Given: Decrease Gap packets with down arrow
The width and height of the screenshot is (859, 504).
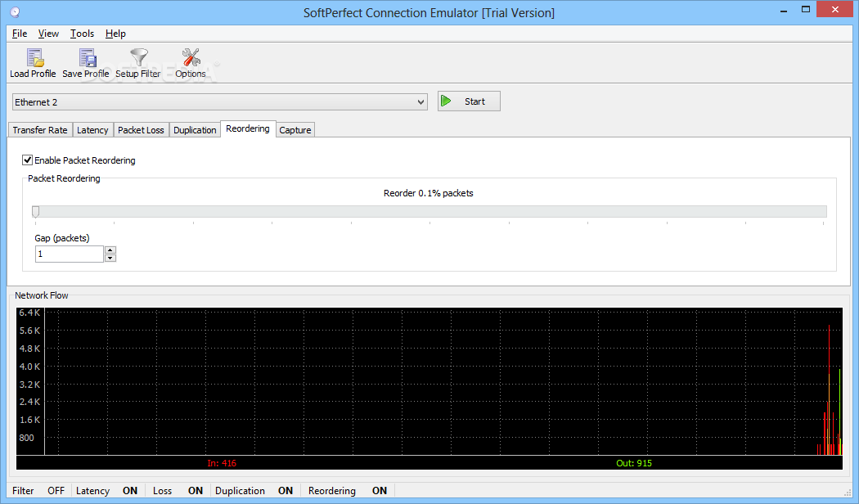Looking at the screenshot, I should (110, 258).
